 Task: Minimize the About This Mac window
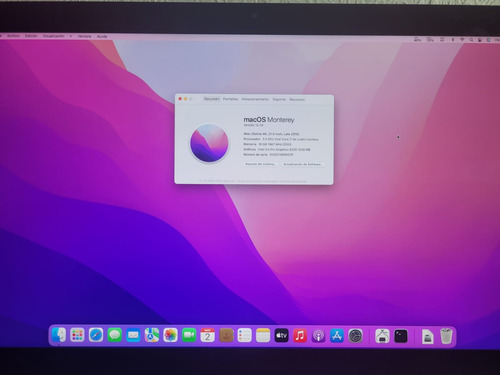(x=186, y=99)
